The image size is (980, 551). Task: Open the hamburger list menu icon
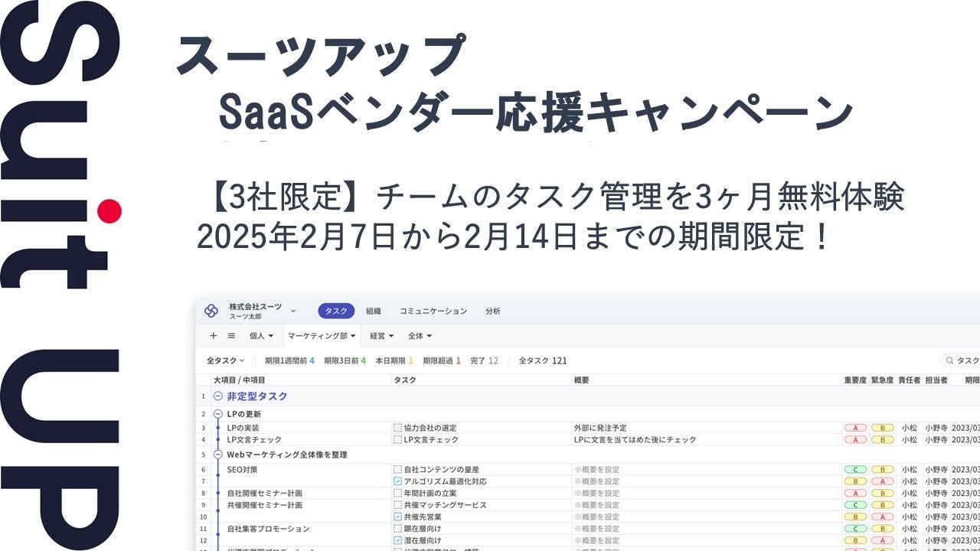click(x=231, y=335)
